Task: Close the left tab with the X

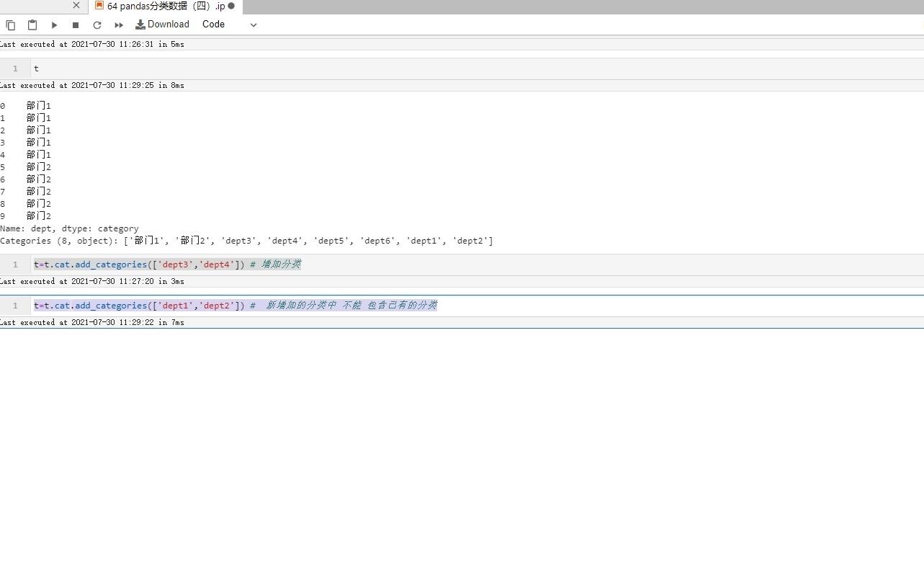Action: click(76, 5)
